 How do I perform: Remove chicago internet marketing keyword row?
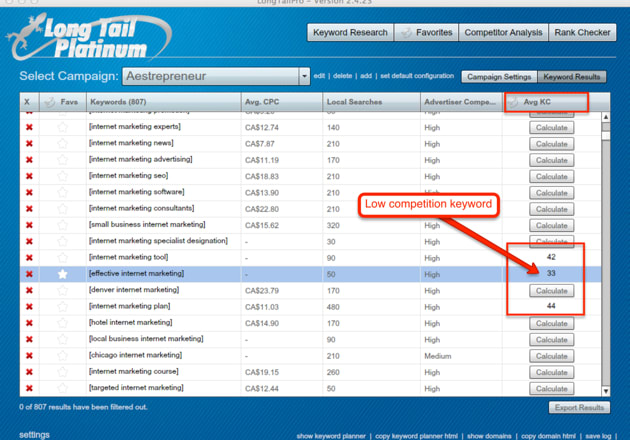click(x=29, y=356)
